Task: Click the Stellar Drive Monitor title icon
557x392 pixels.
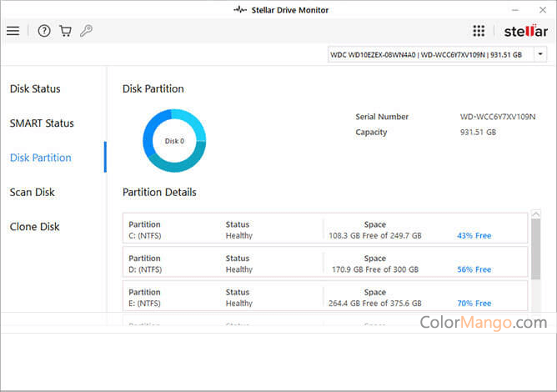Action: click(240, 9)
